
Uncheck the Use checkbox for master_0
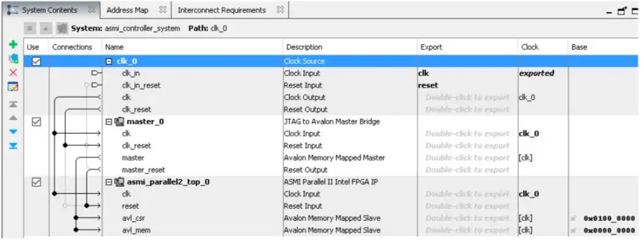pyautogui.click(x=36, y=121)
